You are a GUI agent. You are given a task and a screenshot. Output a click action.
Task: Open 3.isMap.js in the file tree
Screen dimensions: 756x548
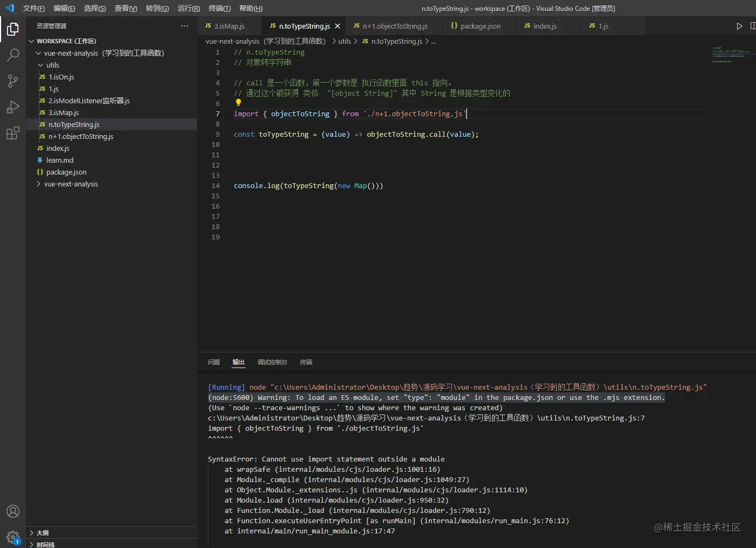point(111,112)
